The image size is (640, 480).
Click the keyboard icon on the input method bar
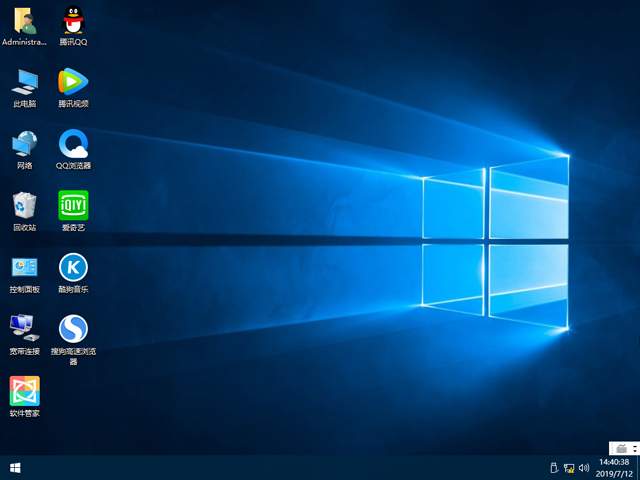[620, 447]
